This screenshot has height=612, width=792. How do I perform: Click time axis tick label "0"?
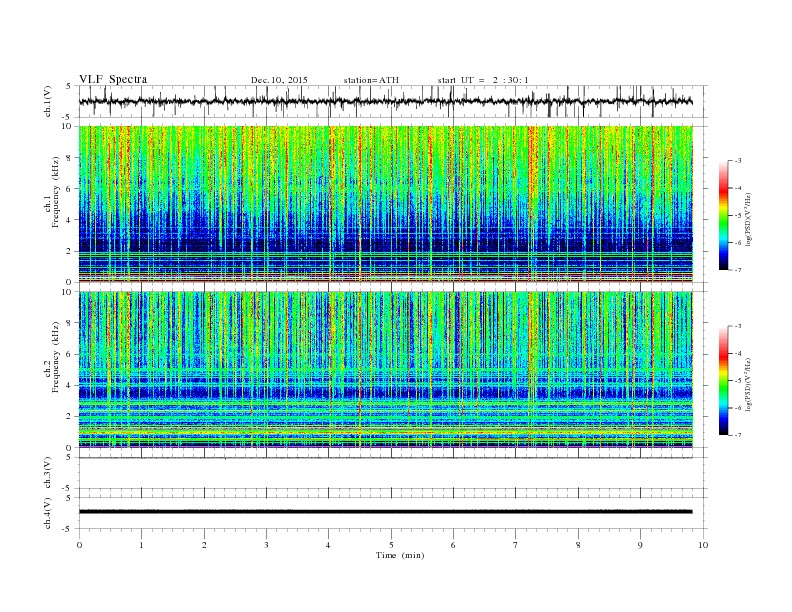[x=79, y=545]
